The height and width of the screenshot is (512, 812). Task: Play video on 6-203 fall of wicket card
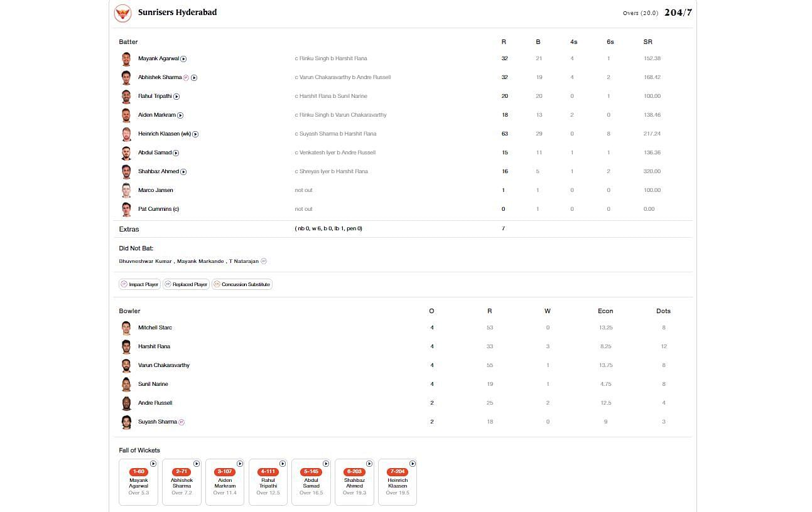coord(369,464)
